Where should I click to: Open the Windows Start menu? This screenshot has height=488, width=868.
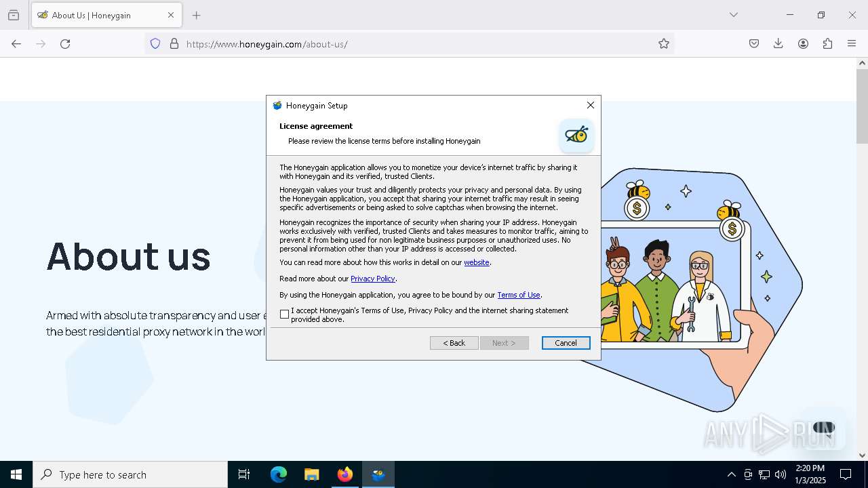point(16,474)
